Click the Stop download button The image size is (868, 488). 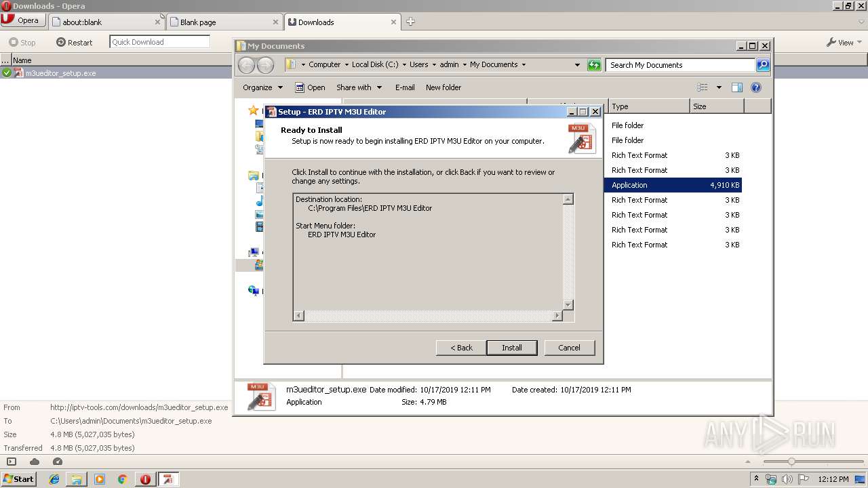pyautogui.click(x=22, y=42)
